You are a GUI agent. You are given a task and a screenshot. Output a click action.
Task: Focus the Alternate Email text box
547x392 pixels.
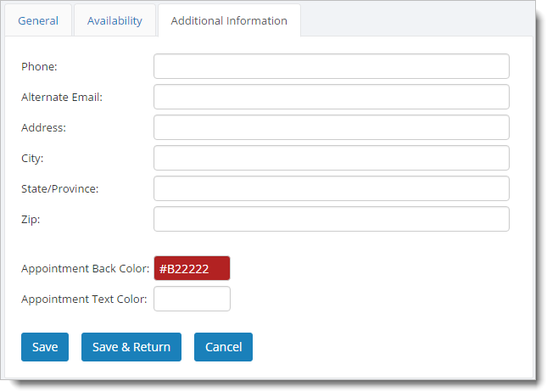(332, 97)
